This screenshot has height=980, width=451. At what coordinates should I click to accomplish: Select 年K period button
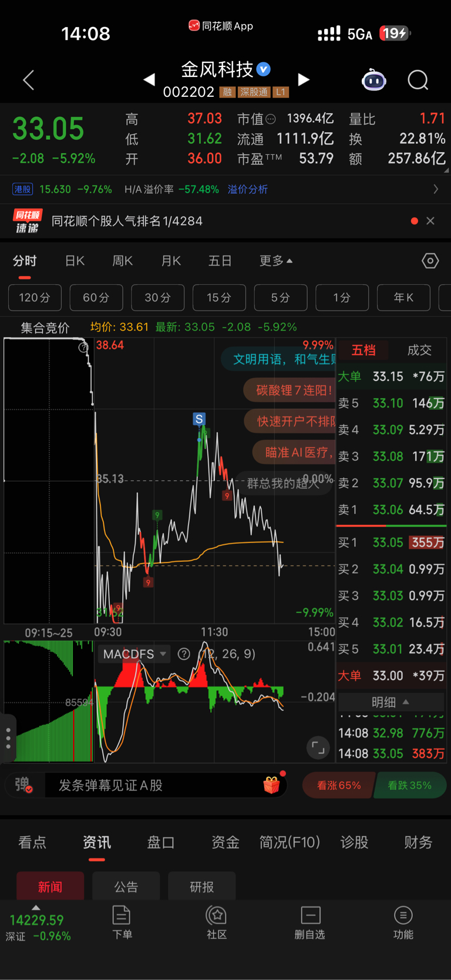(x=403, y=298)
